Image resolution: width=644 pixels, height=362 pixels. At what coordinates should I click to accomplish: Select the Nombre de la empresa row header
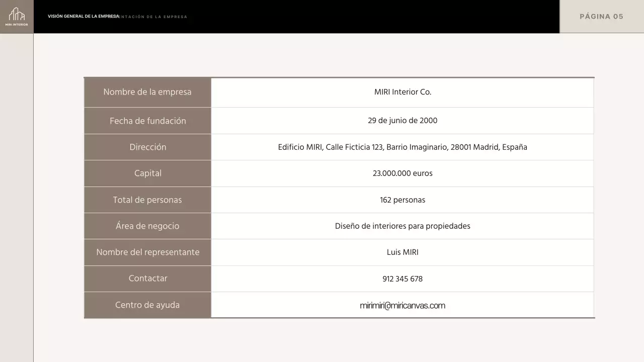[x=147, y=92]
